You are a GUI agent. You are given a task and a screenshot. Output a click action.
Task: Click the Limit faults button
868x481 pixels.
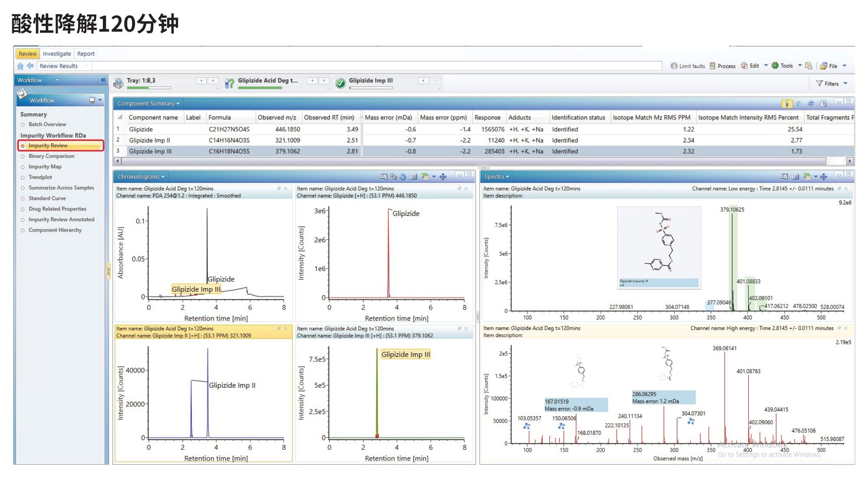pyautogui.click(x=687, y=66)
